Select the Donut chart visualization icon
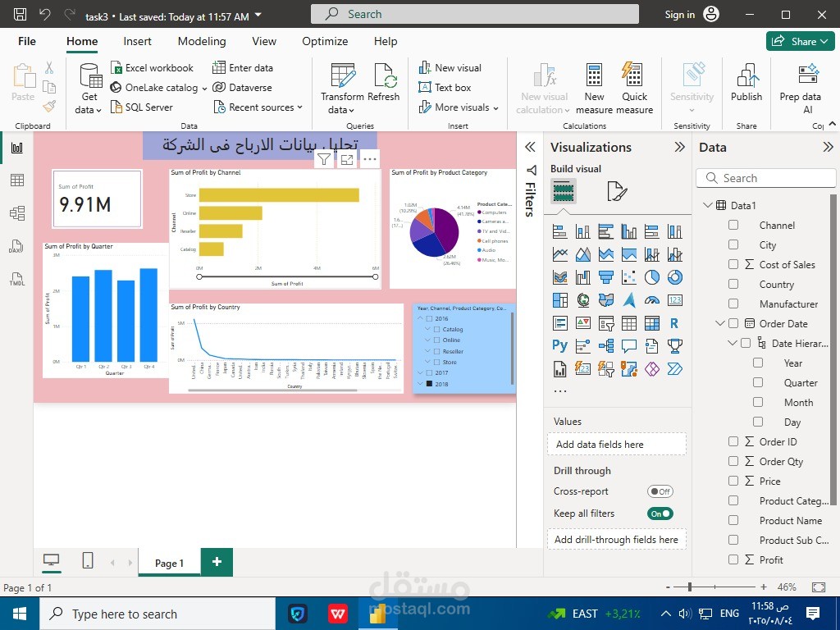840x630 pixels. point(675,277)
